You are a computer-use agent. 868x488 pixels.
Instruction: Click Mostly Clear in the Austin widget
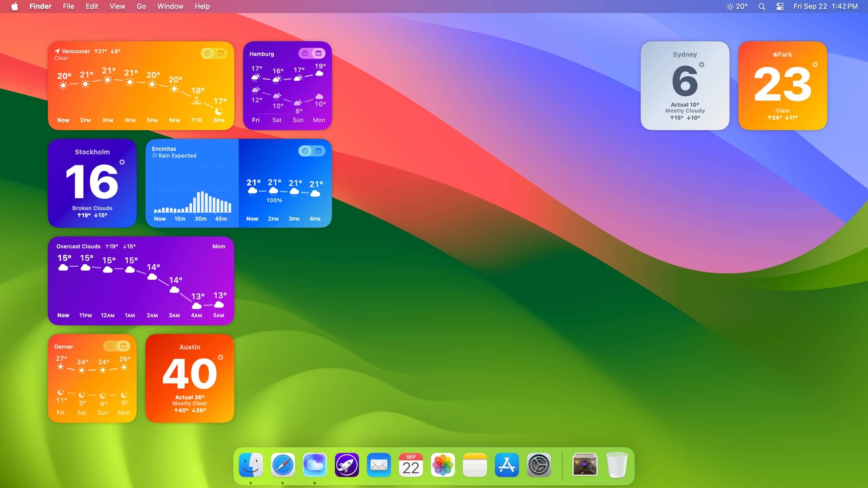[x=190, y=403]
